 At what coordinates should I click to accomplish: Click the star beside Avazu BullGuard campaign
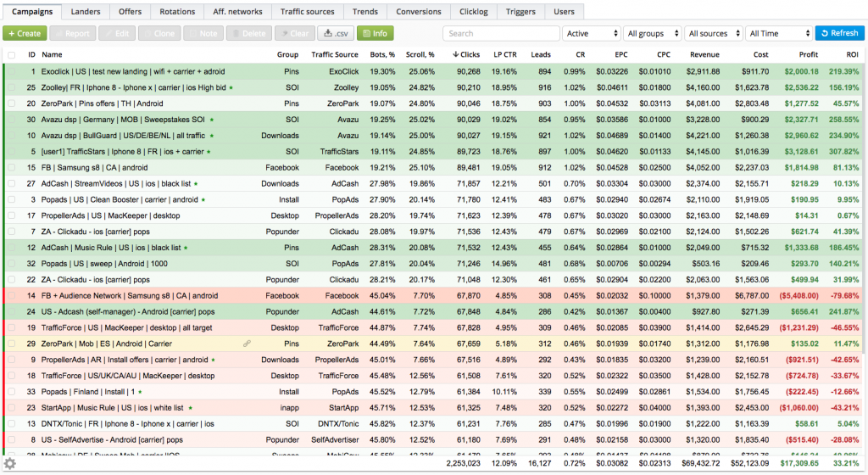[x=211, y=136]
